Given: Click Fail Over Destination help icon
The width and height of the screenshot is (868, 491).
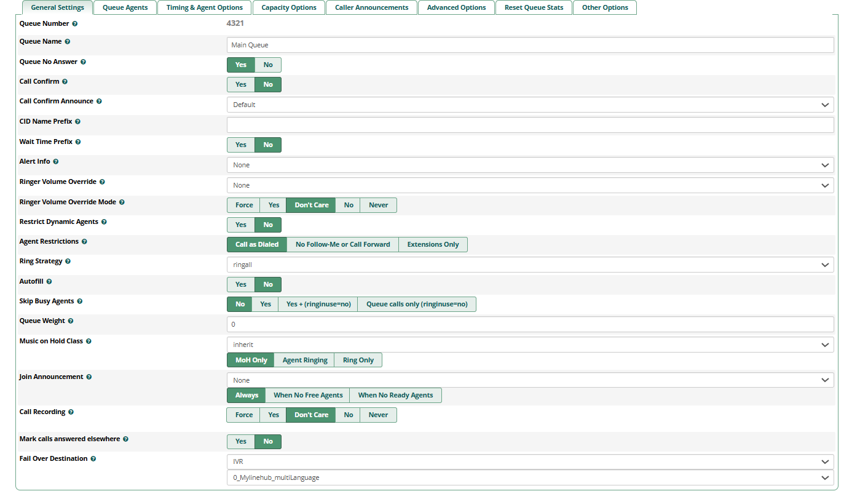Looking at the screenshot, I should coord(93,459).
